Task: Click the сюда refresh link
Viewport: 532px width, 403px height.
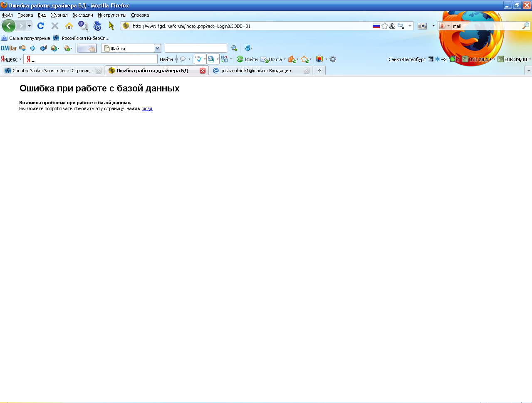Action: tap(147, 108)
